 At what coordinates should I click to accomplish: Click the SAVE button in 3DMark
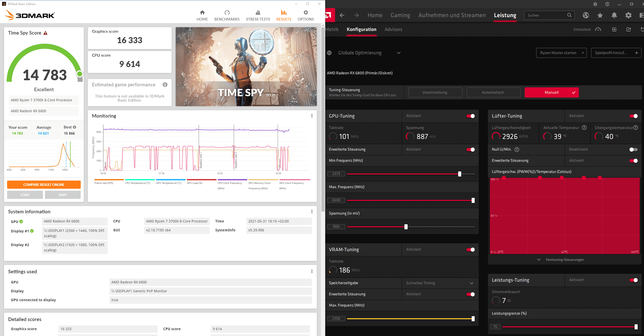tap(63, 195)
